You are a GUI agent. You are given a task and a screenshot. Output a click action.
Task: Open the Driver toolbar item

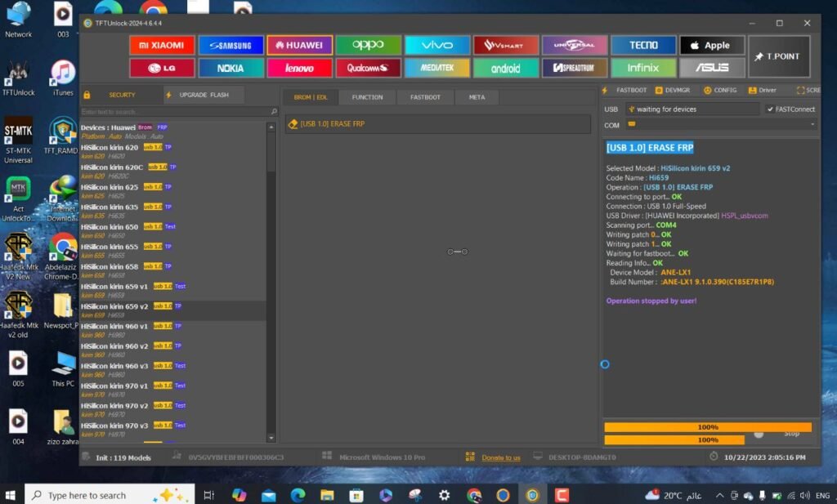click(763, 90)
